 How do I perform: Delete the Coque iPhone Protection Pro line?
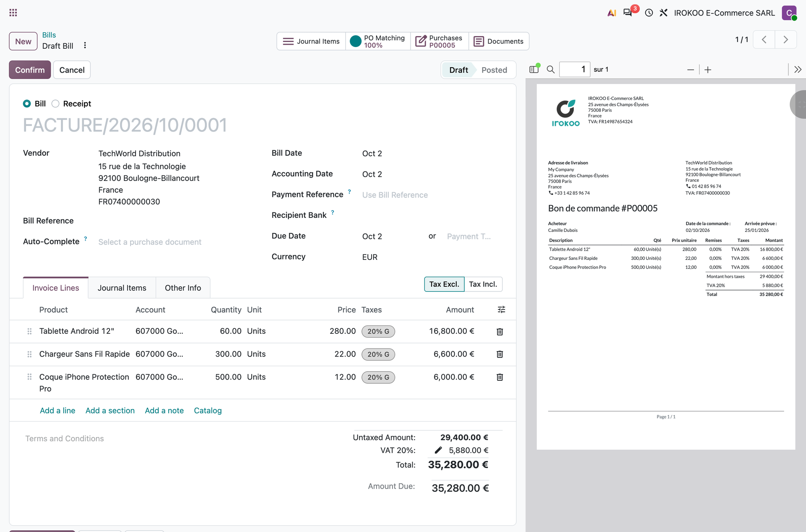coord(500,377)
